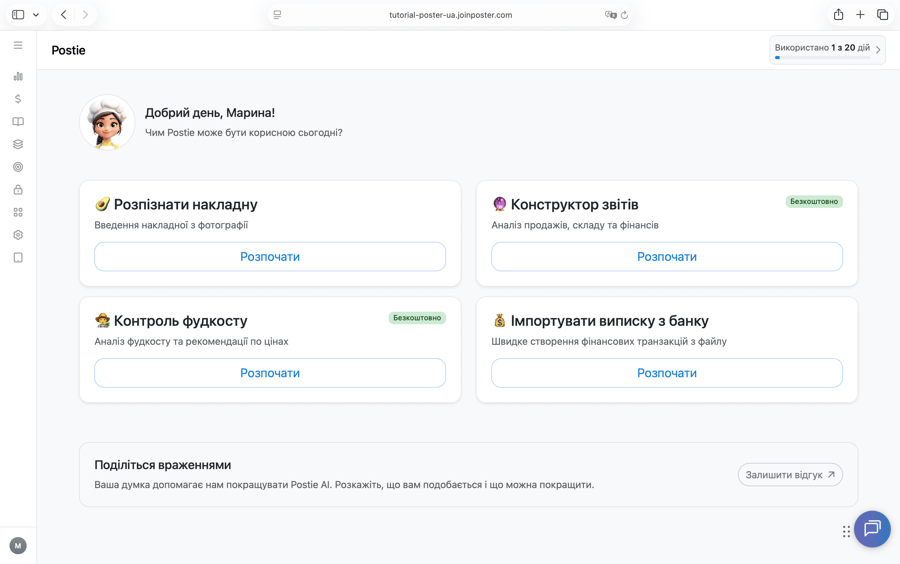Open the statistics bar chart icon

tap(18, 76)
